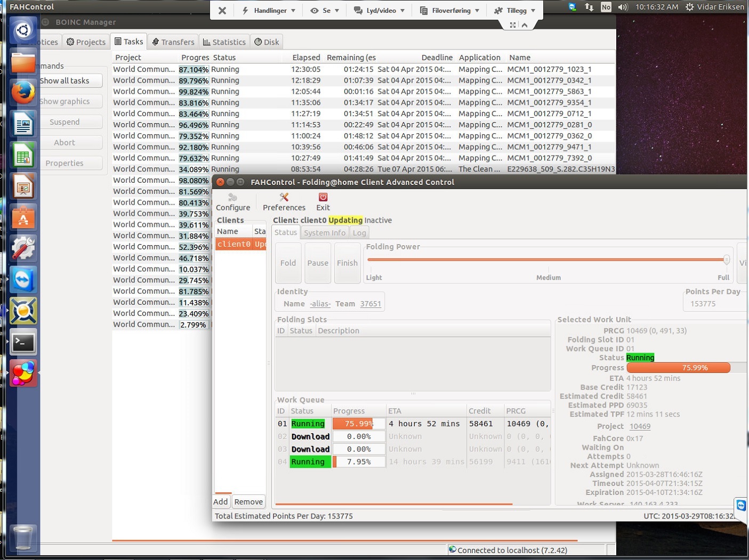The height and width of the screenshot is (560, 749).
Task: Click the Remove client button
Action: click(x=248, y=502)
